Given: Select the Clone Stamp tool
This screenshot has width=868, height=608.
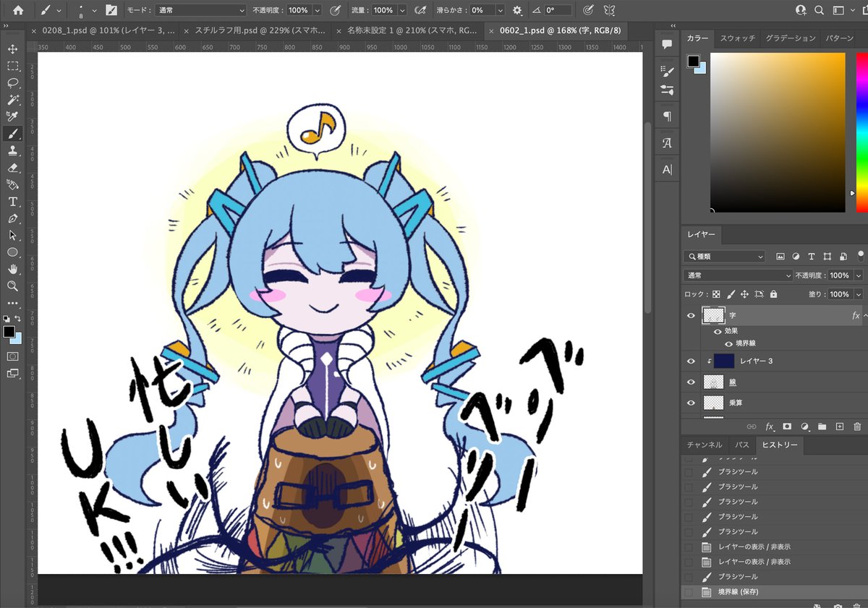Looking at the screenshot, I should [12, 150].
